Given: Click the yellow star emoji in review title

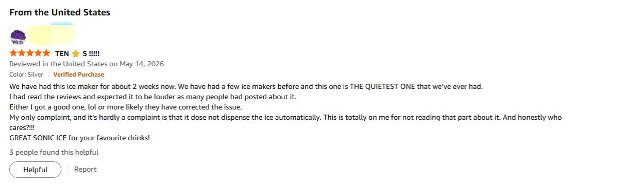Looking at the screenshot, I should point(76,53).
